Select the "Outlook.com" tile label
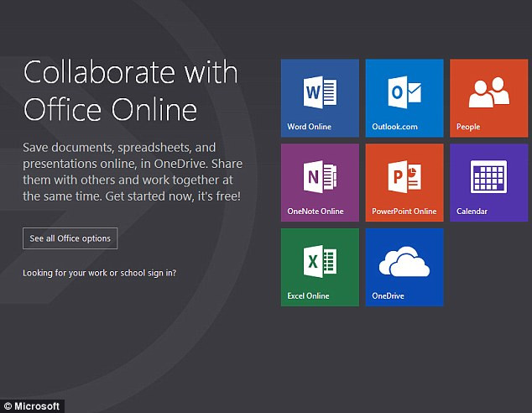The image size is (532, 413). 394,128
